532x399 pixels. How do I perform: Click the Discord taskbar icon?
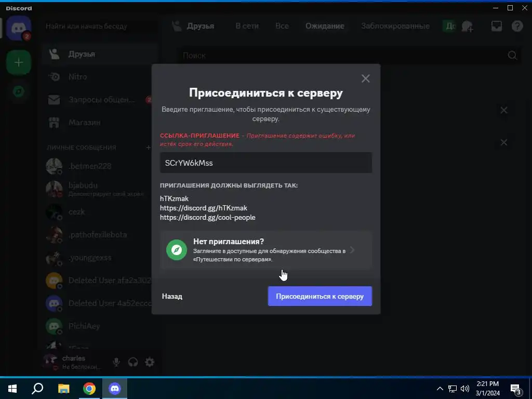pos(115,389)
